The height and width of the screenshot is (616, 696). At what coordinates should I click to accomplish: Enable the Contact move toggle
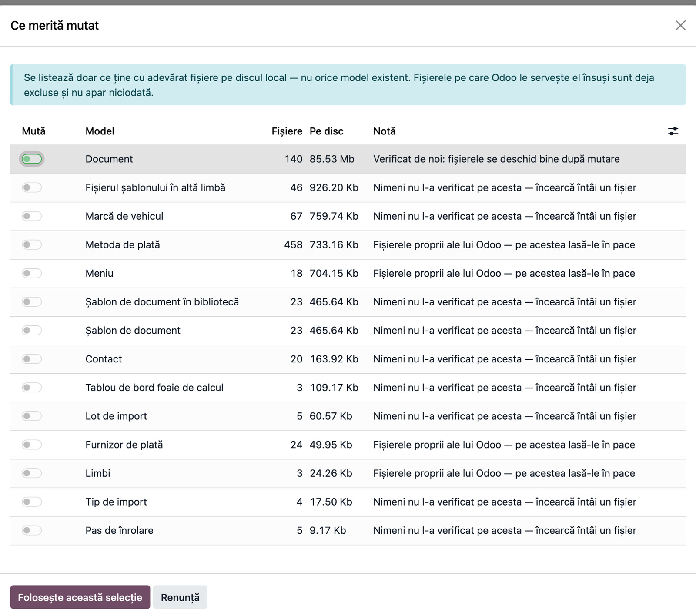click(32, 359)
